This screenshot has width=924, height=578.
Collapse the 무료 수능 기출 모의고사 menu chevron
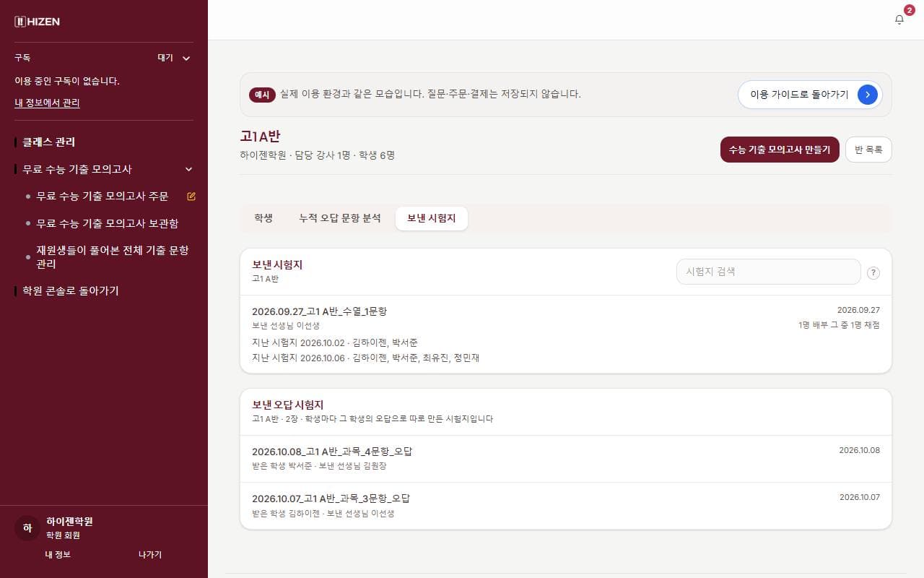tap(189, 169)
